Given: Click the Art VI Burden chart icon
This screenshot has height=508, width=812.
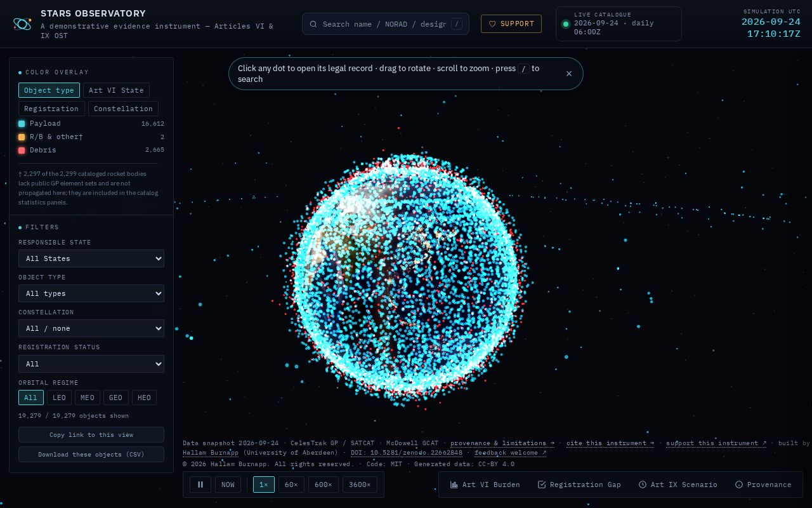Looking at the screenshot, I should pos(454,485).
